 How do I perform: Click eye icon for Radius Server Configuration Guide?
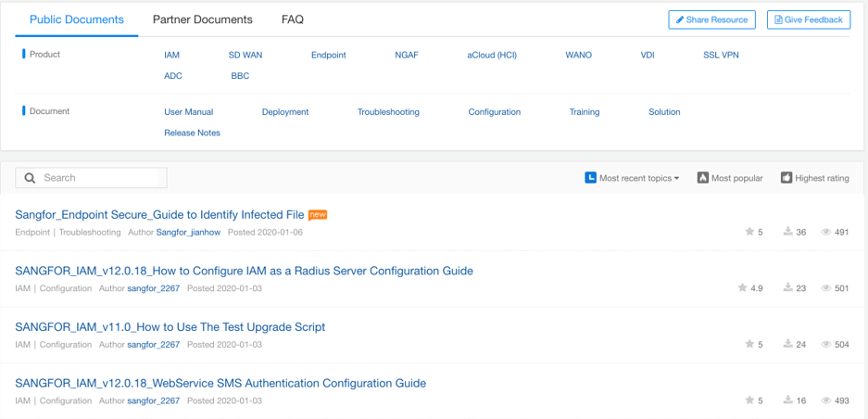(x=826, y=288)
